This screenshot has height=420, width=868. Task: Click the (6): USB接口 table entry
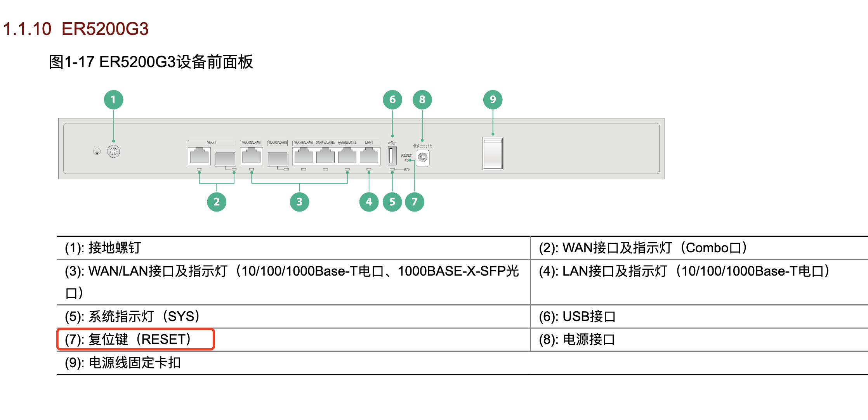(x=577, y=316)
